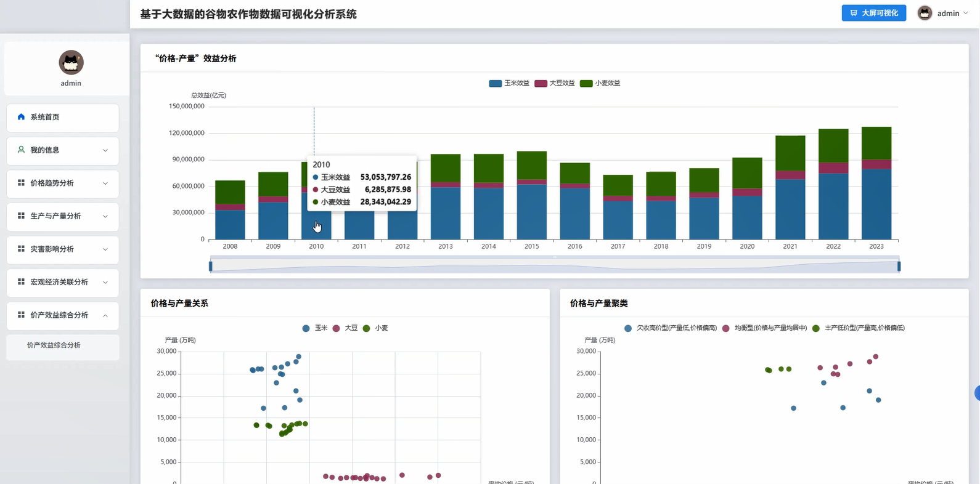Open the admin dropdown arrow in header
Viewport: 980px width, 484px height.
(x=966, y=13)
